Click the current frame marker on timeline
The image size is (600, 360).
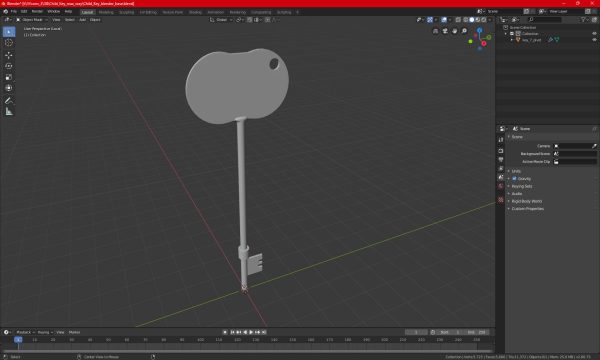(18, 340)
